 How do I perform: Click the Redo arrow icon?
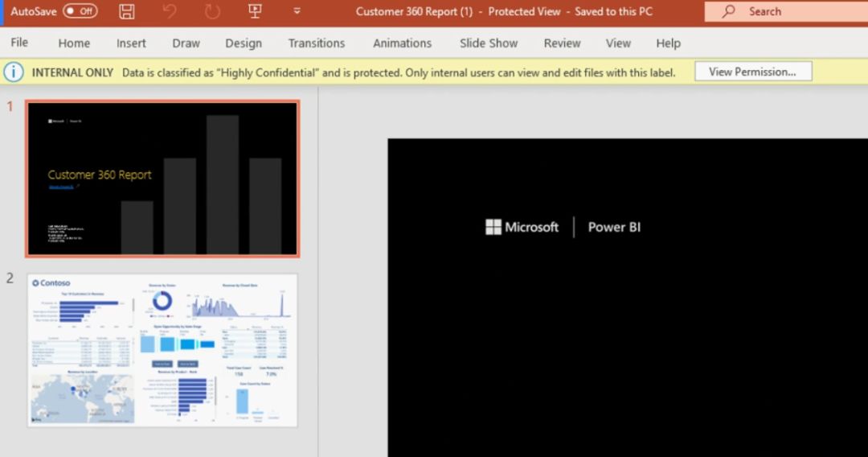pos(212,11)
